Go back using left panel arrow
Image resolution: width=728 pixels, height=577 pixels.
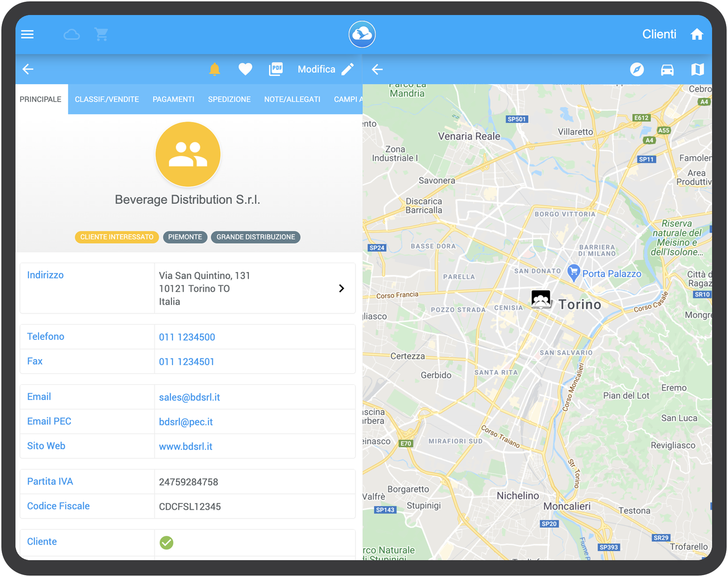[x=28, y=69]
